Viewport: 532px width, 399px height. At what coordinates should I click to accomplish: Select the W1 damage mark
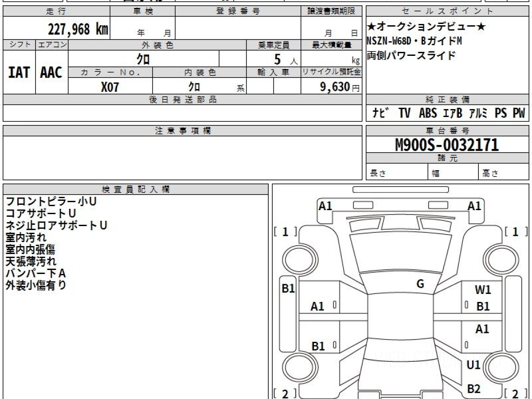pyautogui.click(x=483, y=290)
